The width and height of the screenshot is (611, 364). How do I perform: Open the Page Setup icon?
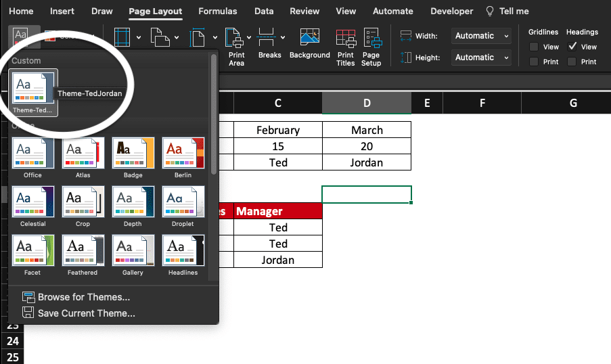coord(371,46)
